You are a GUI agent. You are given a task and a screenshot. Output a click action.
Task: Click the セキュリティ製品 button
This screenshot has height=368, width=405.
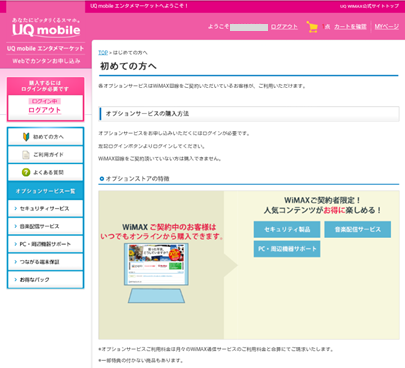point(287,229)
